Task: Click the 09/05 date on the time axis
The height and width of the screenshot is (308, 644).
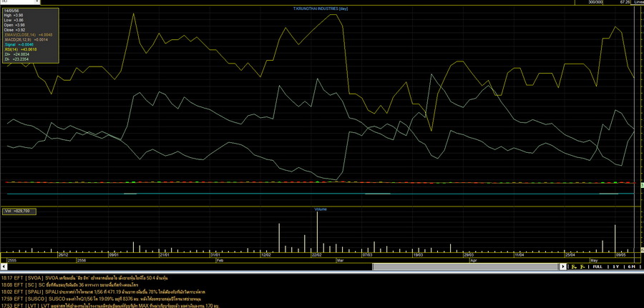Action: 620,254
